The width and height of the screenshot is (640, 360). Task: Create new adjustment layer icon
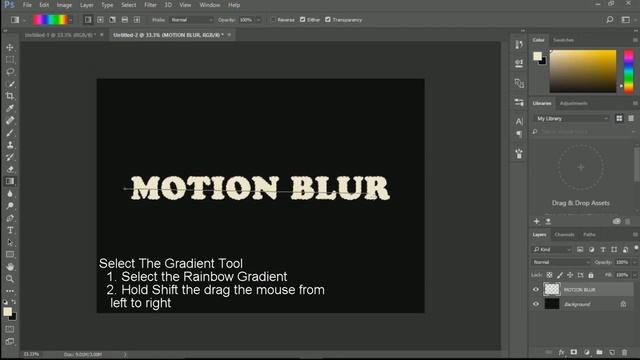[587, 352]
